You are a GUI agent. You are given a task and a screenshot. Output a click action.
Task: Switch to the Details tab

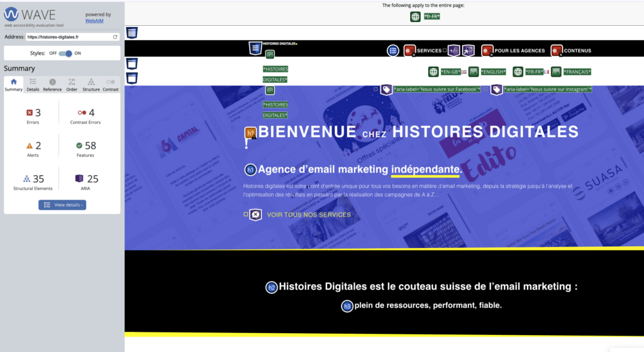(x=33, y=85)
